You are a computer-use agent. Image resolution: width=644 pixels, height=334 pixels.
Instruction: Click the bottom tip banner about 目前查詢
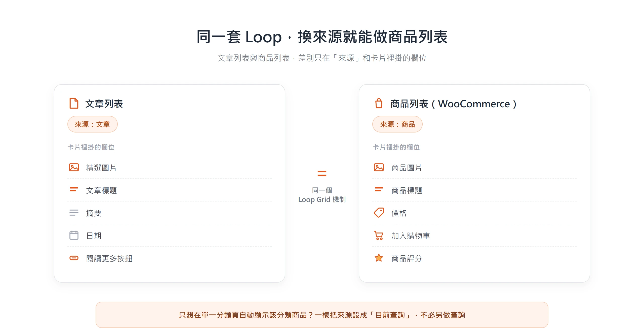pyautogui.click(x=322, y=315)
